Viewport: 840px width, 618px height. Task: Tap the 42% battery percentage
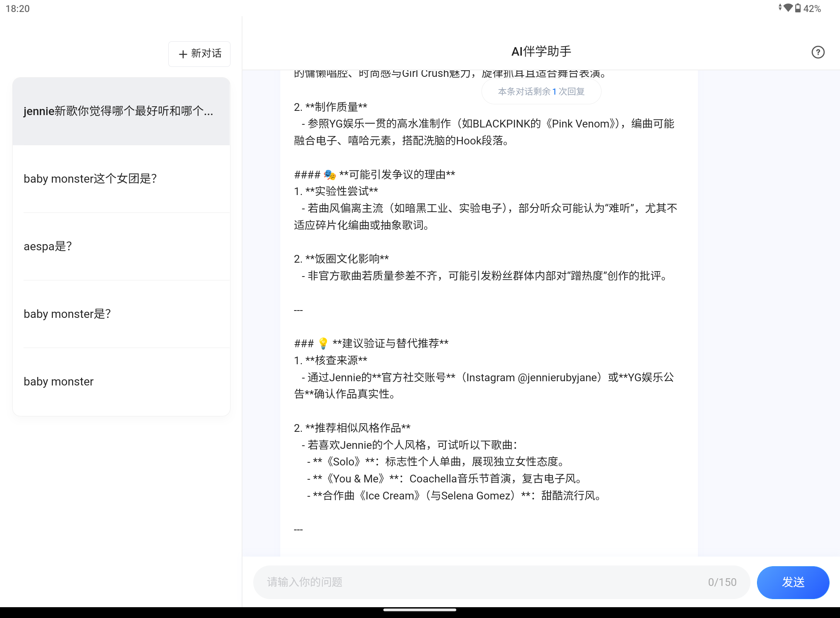812,8
